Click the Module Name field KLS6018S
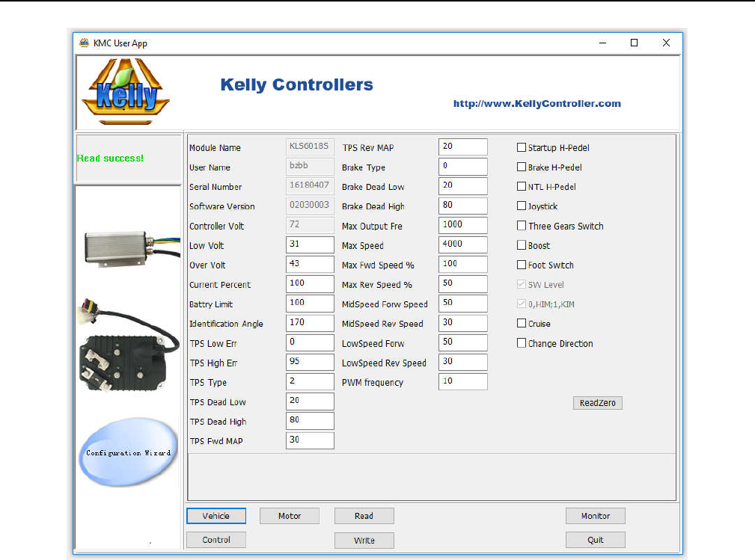Screen dimensions: 755x560 310,147
